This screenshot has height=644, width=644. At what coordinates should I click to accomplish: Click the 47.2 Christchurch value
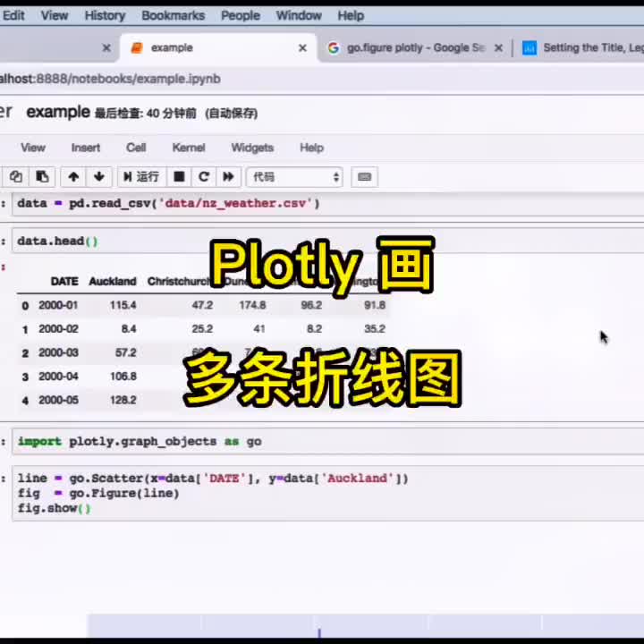[202, 305]
